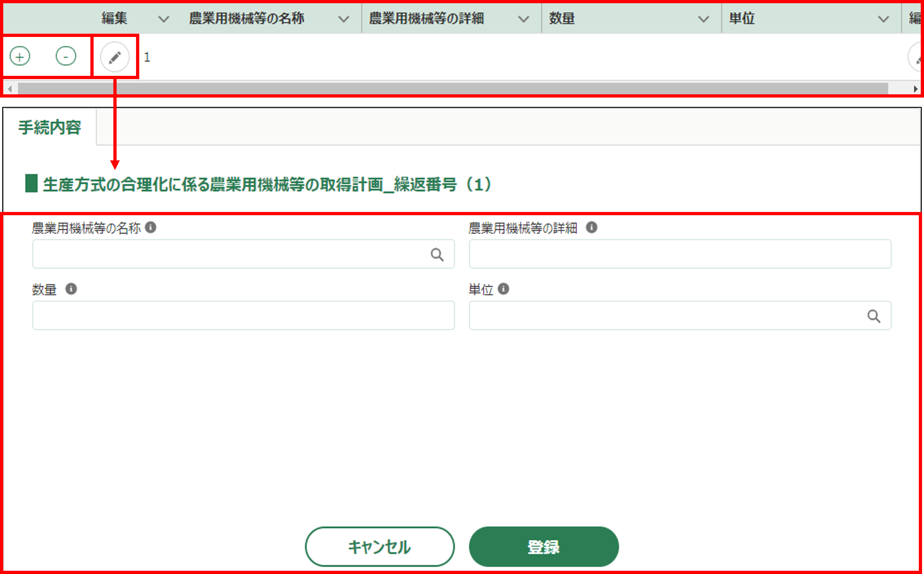Expand the 数量 column header chevron
Viewport: 924px width, 574px height.
(704, 19)
